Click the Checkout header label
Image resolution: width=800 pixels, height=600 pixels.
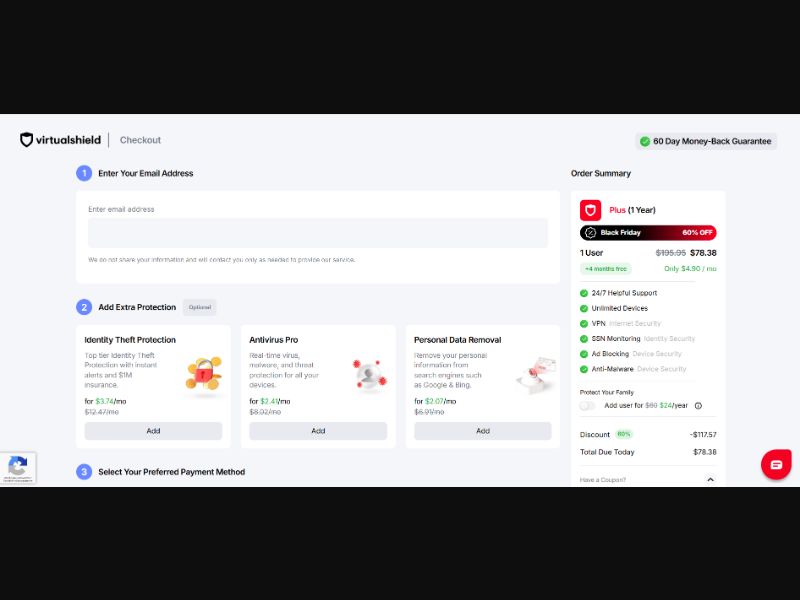click(x=140, y=140)
